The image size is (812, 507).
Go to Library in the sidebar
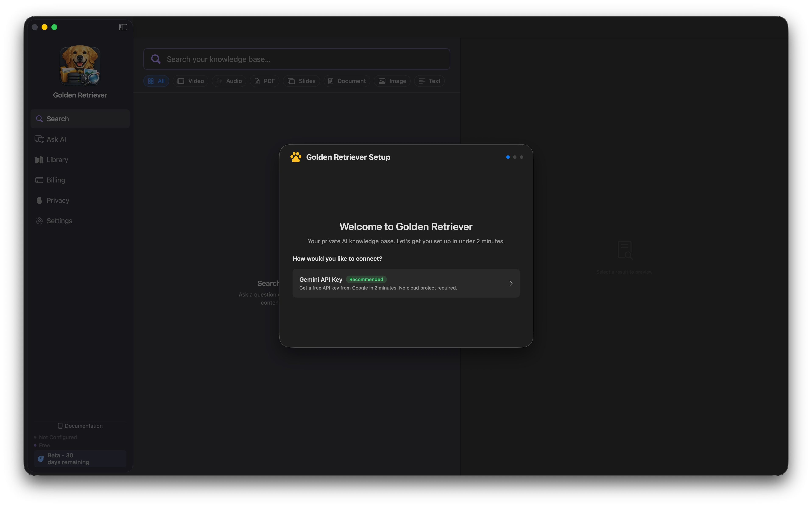click(80, 160)
